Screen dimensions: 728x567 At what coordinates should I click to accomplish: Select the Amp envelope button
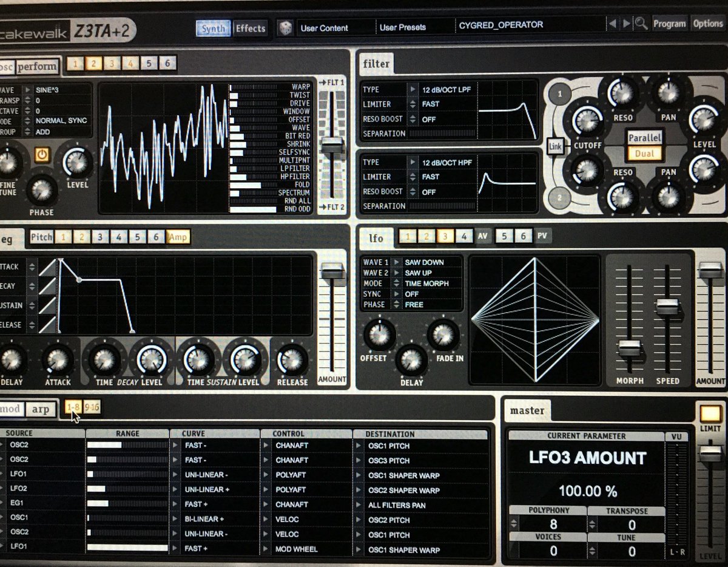pyautogui.click(x=178, y=237)
